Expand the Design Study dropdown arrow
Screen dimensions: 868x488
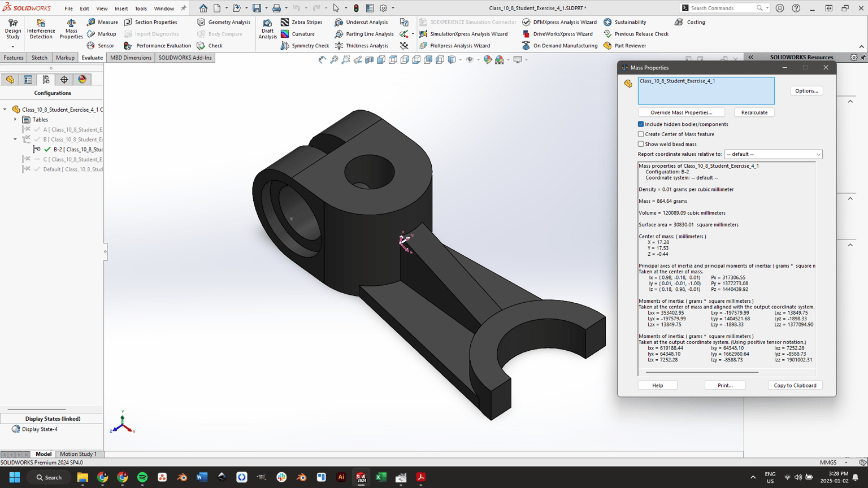click(12, 47)
